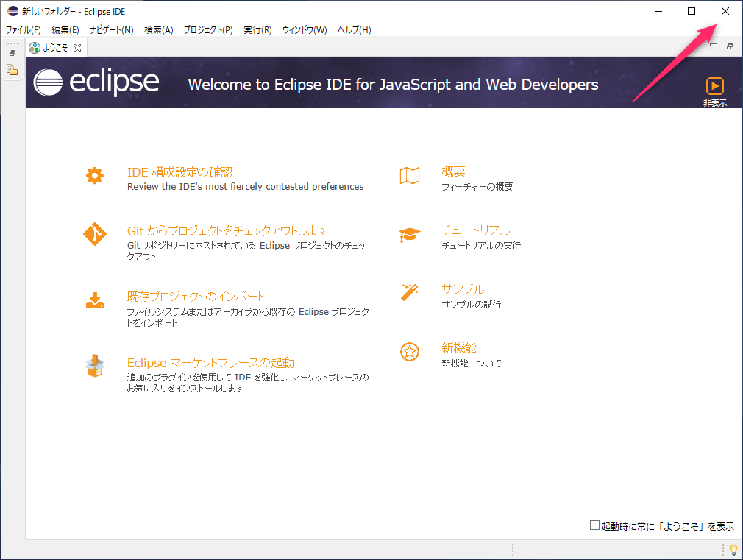The image size is (743, 560).
Task: Click 'サンプルの試行' description text
Action: tap(471, 305)
